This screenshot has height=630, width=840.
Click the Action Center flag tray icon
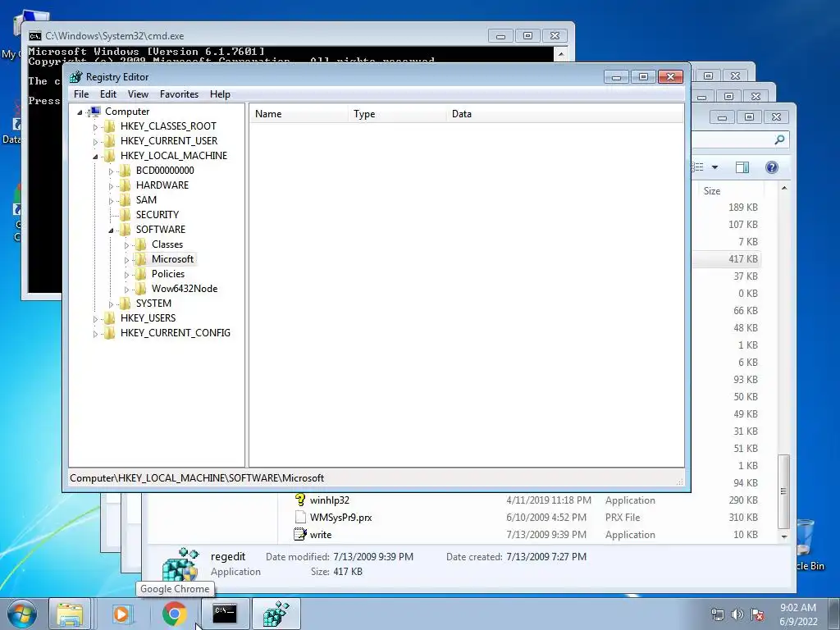[757, 614]
